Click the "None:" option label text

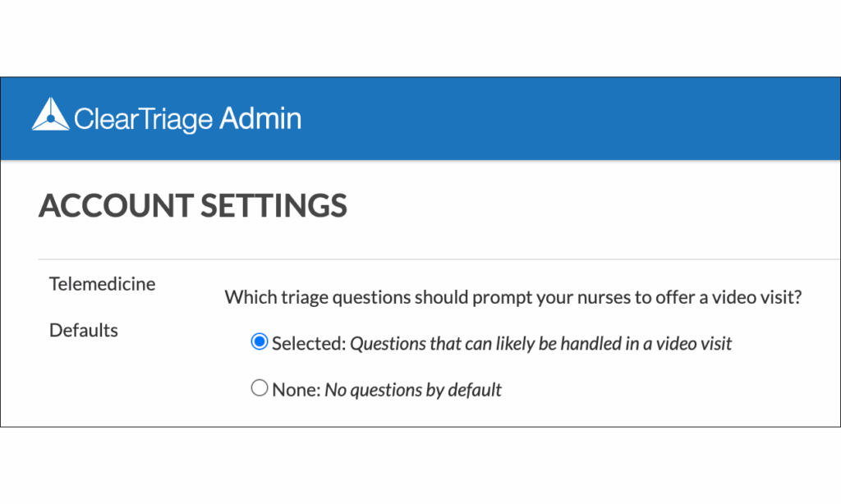pos(296,389)
